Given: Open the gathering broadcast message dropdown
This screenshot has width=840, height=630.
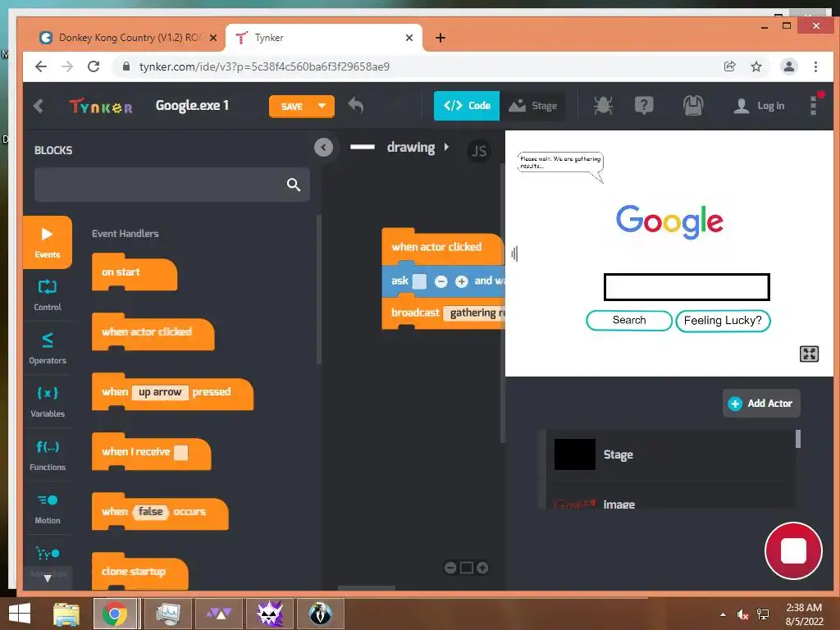Looking at the screenshot, I should point(474,313).
